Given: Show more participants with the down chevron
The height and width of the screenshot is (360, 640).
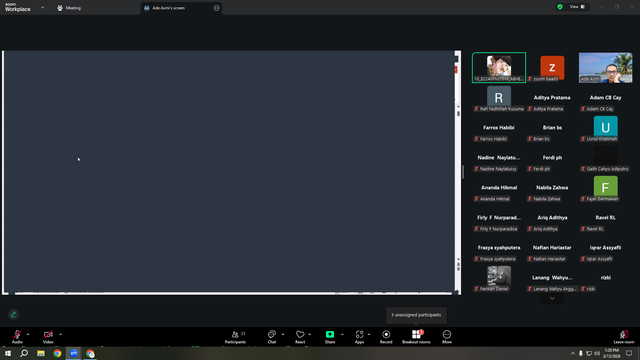Looking at the screenshot, I should (552, 298).
